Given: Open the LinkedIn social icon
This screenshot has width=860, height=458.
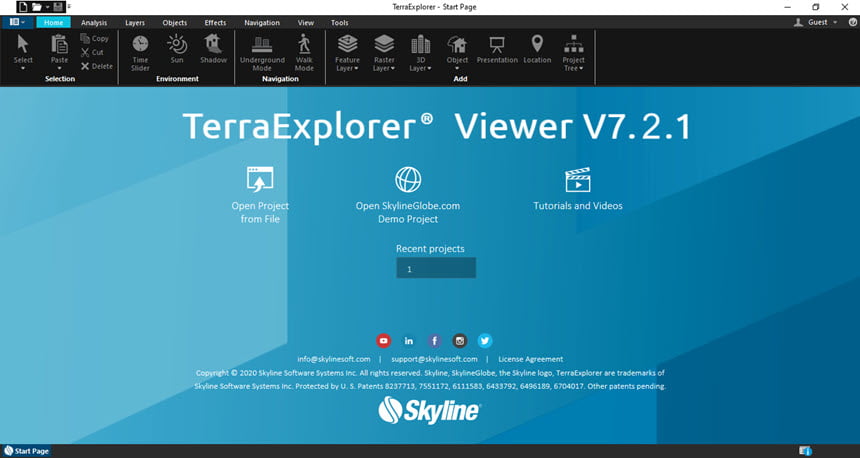Looking at the screenshot, I should pos(409,341).
